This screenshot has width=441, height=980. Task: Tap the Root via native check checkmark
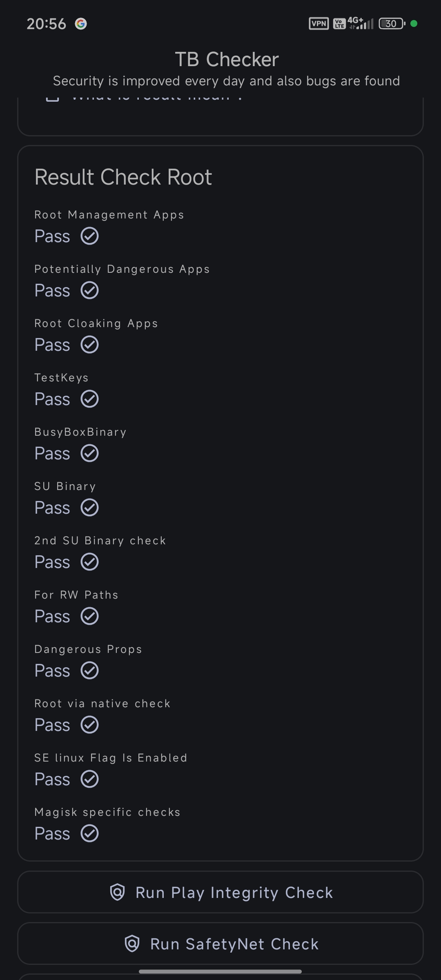click(89, 725)
